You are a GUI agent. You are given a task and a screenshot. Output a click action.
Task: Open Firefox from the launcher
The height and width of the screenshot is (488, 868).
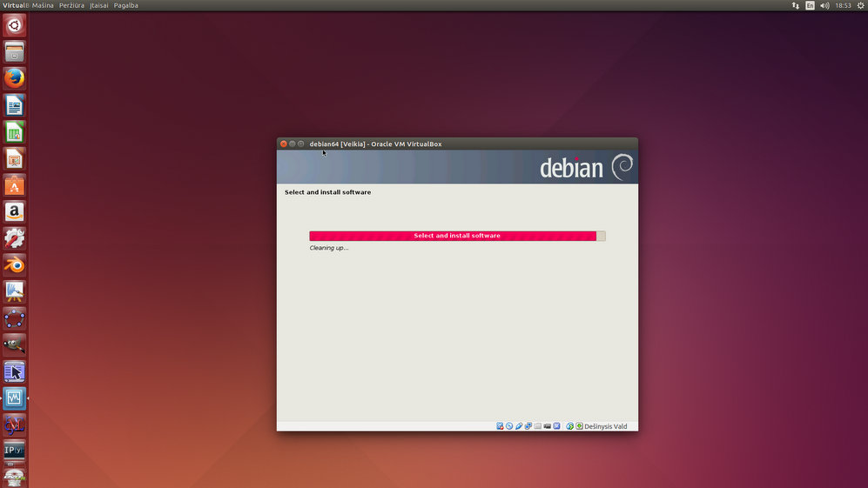pos(14,78)
